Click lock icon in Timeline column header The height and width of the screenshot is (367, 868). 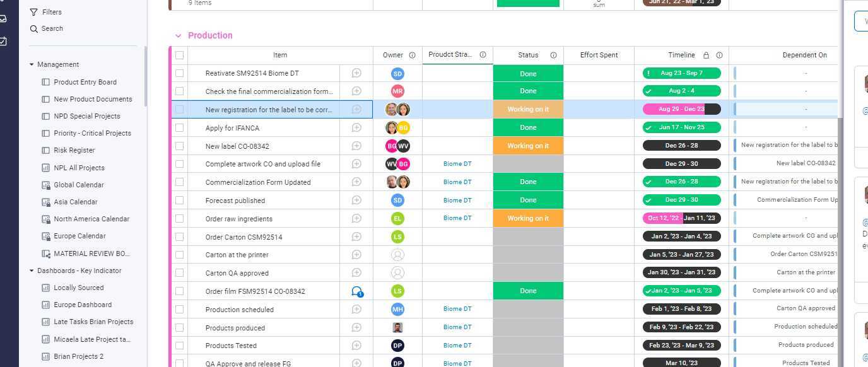click(x=706, y=55)
